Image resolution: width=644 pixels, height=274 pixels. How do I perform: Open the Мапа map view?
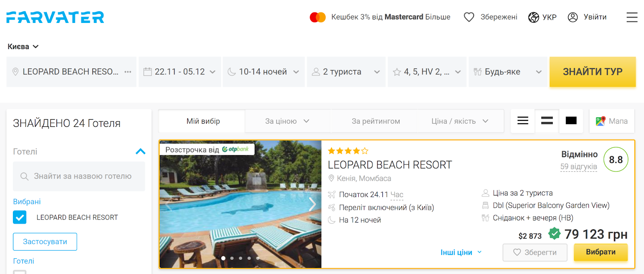(x=612, y=121)
